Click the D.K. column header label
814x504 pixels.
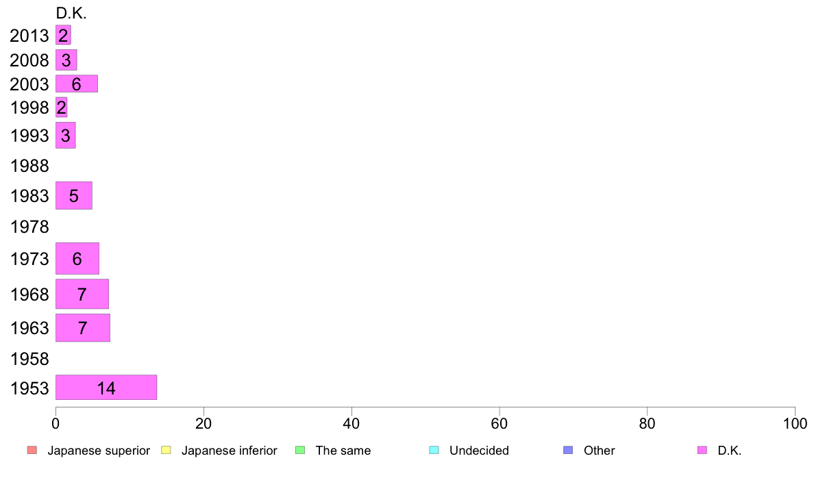click(x=71, y=13)
